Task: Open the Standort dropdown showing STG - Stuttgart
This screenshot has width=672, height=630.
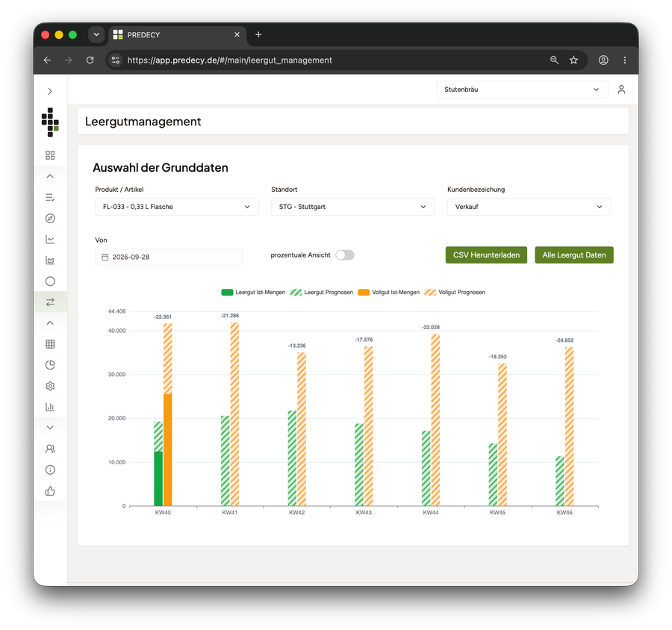Action: coord(352,207)
